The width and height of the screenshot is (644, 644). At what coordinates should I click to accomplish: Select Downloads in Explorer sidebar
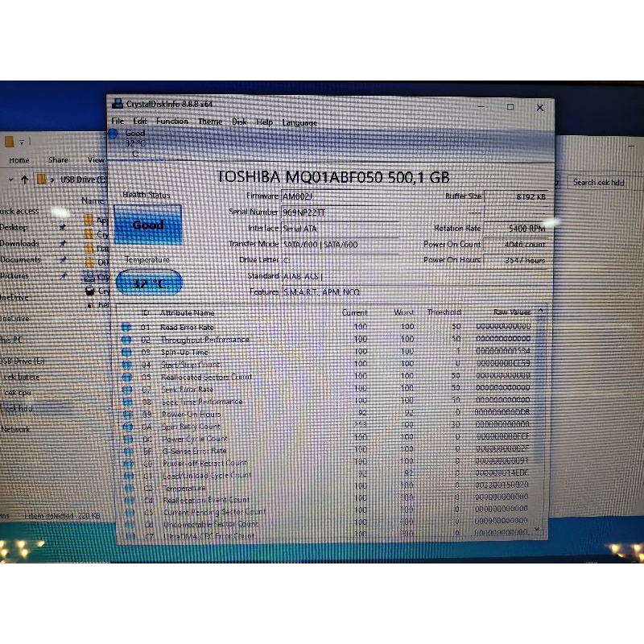click(19, 244)
